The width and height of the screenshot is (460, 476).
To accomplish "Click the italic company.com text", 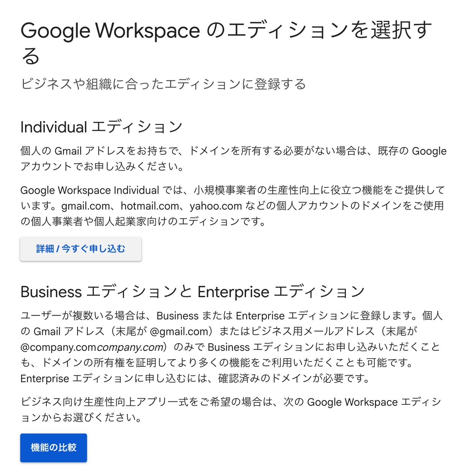I will coord(130,347).
